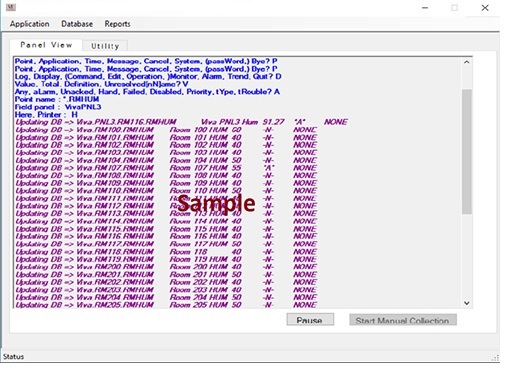Click the 'Log, Display, (Command, Edit' prompt line
The height and width of the screenshot is (371, 508).
coord(148,76)
